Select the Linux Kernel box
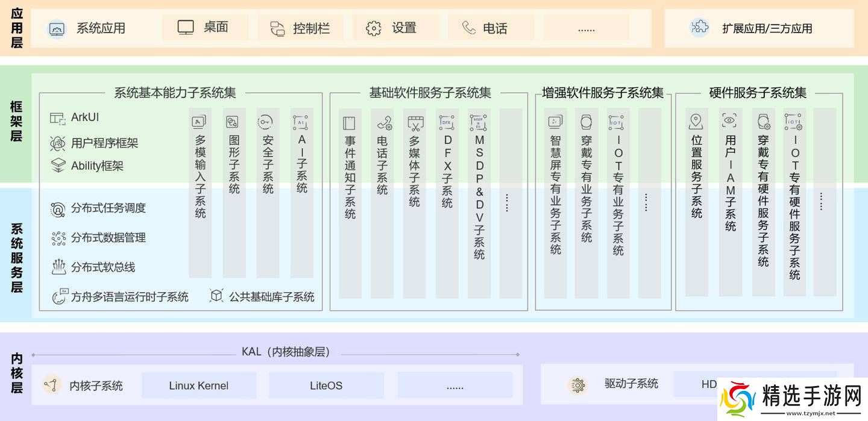Screen dimensions: 868x421 click(198, 385)
